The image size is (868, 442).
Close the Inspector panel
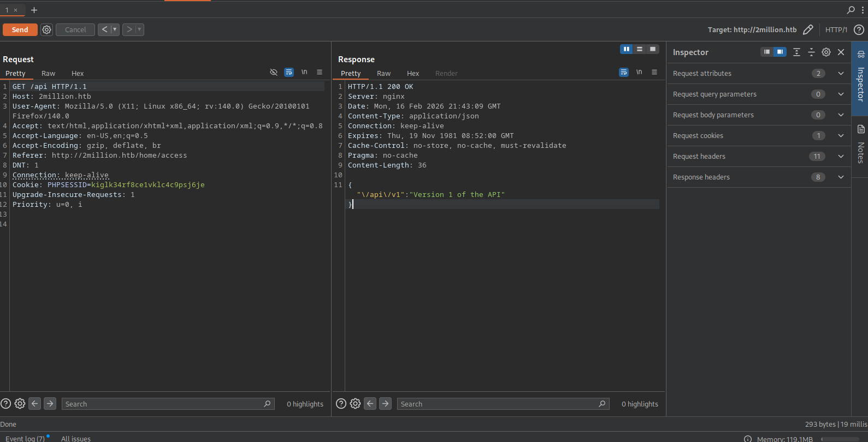point(841,52)
